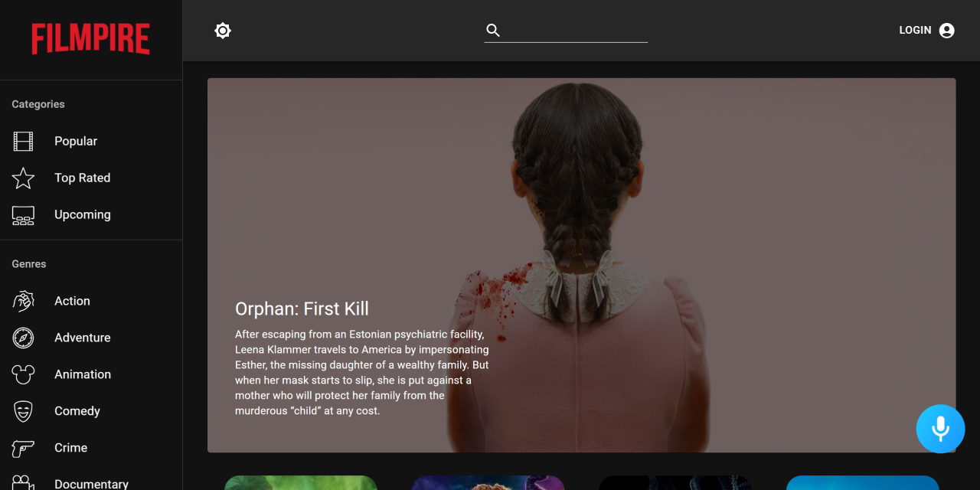Viewport: 980px width, 490px height.
Task: Select the Action genre icon
Action: point(23,301)
